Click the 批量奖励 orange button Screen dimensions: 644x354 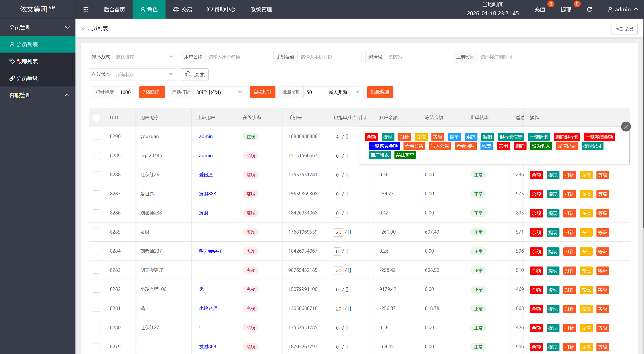tap(380, 92)
